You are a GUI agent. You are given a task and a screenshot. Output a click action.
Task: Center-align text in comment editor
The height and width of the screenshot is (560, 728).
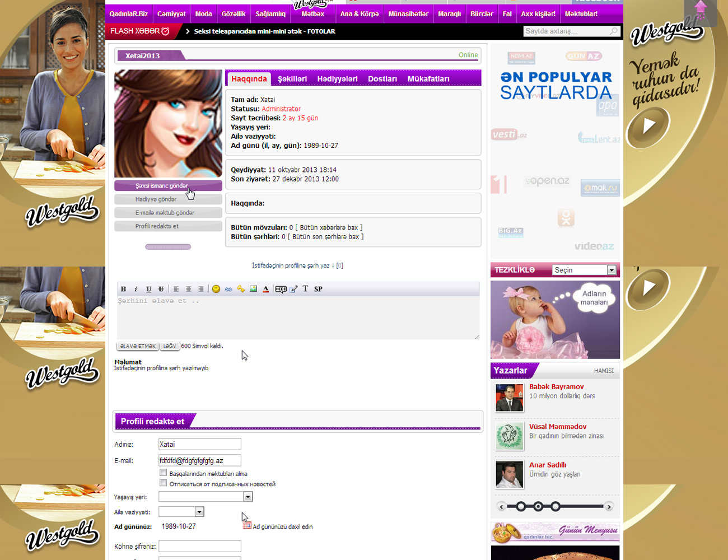coord(188,289)
